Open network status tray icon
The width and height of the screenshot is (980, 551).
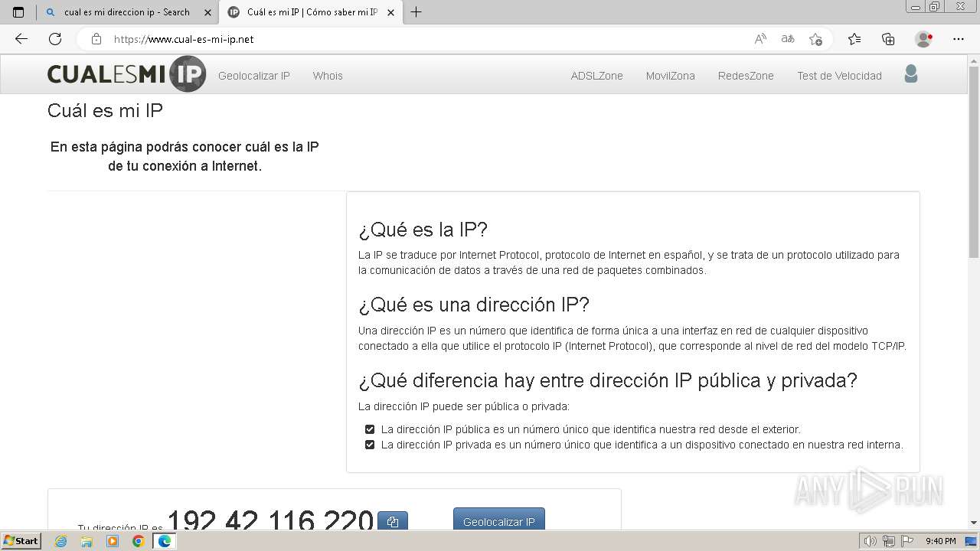[x=888, y=541]
